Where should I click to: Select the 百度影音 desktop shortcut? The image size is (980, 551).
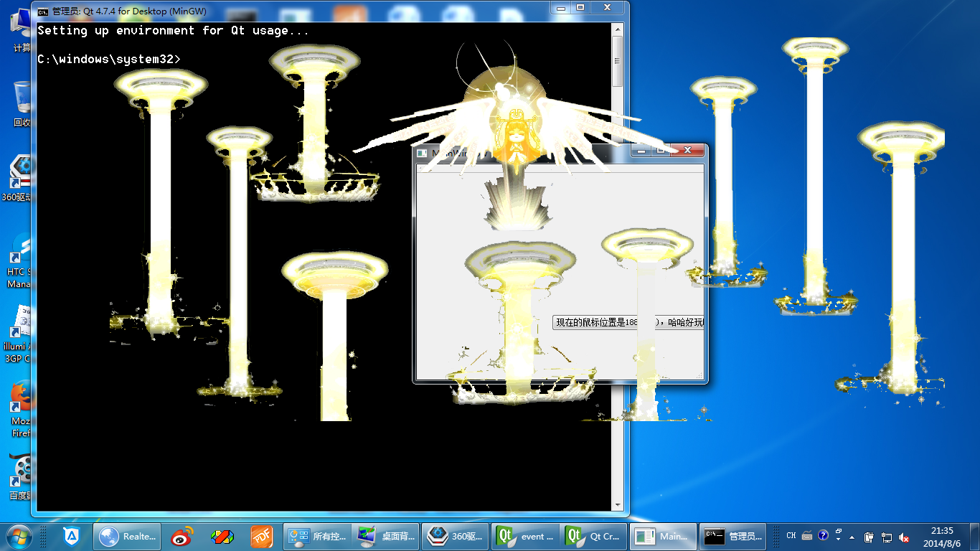point(19,477)
